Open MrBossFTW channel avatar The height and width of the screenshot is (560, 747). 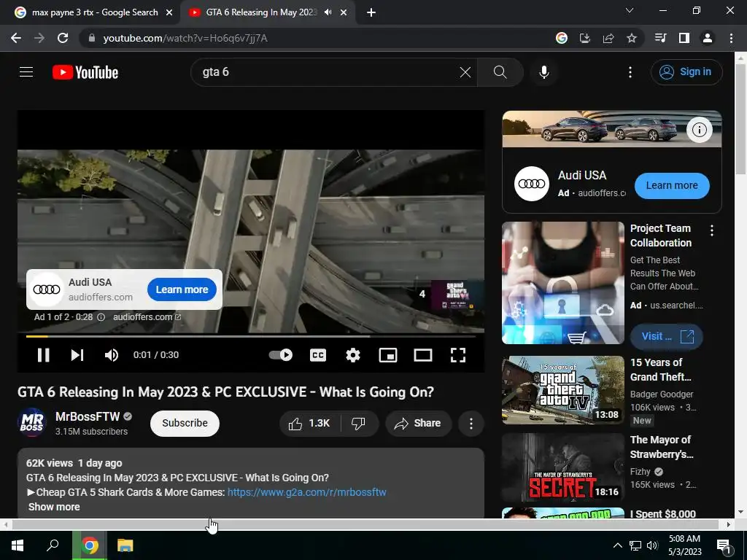(32, 422)
